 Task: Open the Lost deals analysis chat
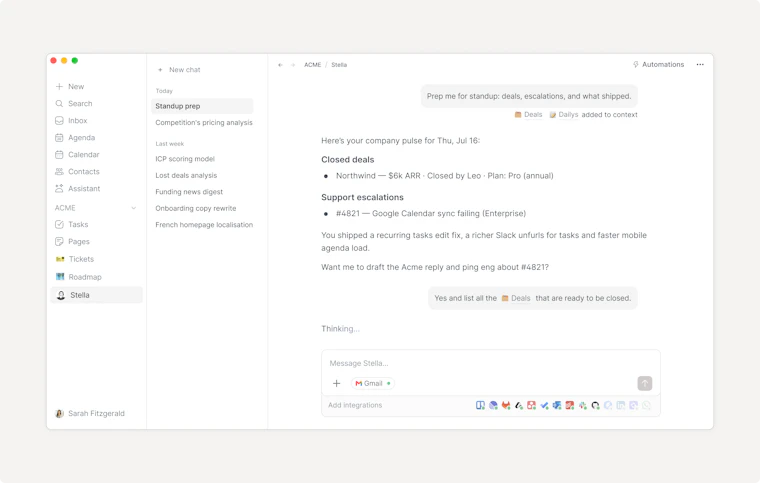tap(186, 175)
